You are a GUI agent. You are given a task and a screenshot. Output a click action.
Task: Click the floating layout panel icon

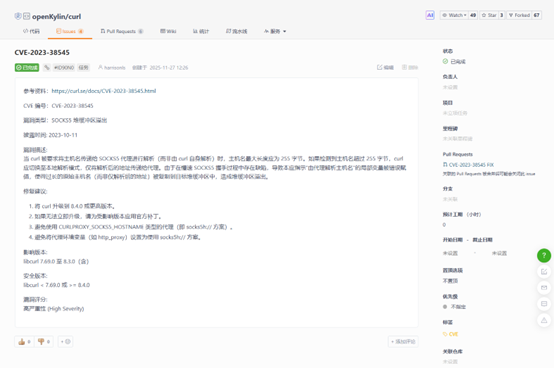pyautogui.click(x=544, y=304)
